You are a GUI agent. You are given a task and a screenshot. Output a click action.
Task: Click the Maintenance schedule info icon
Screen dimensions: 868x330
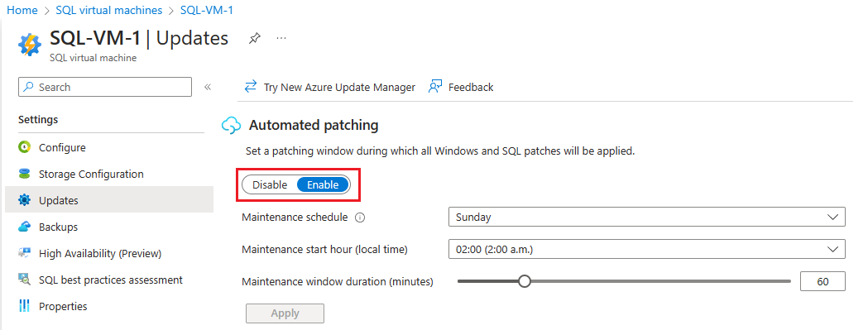359,218
